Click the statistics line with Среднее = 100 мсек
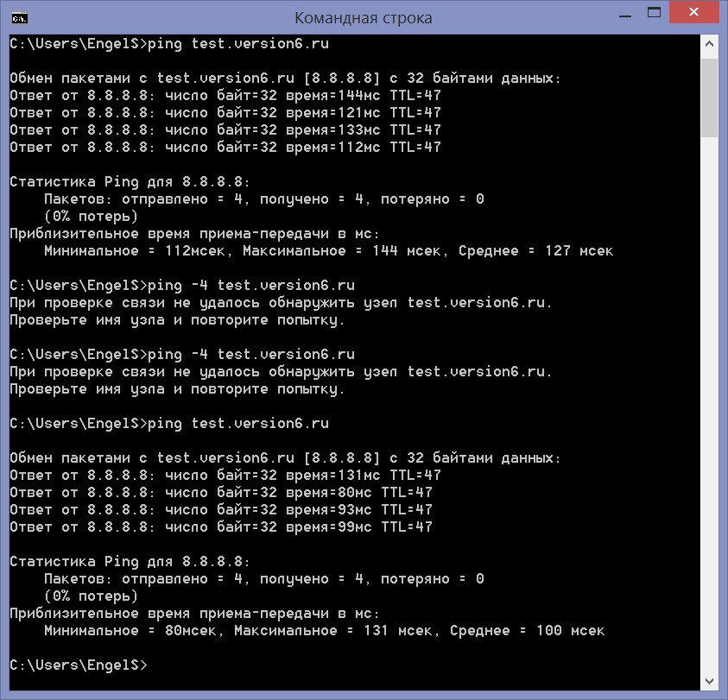 click(325, 631)
